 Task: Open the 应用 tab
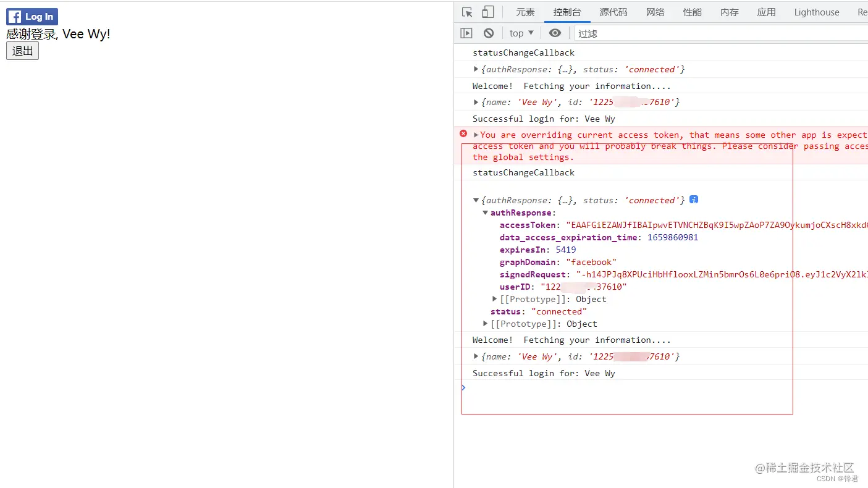point(767,12)
